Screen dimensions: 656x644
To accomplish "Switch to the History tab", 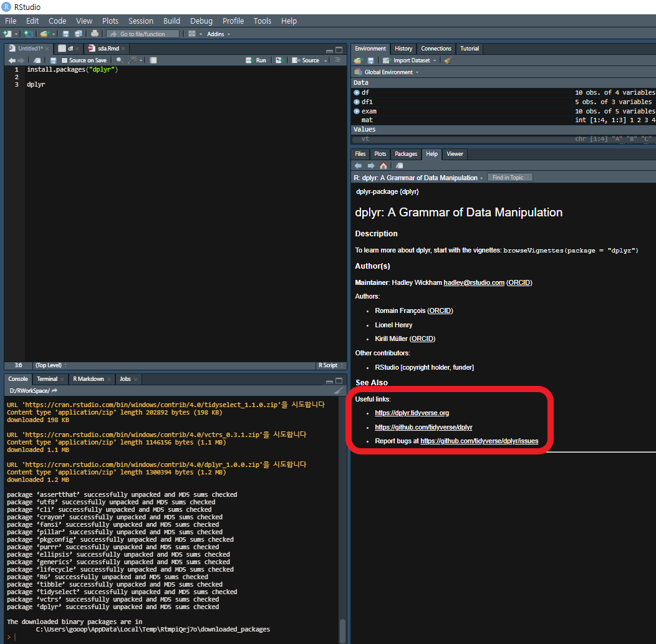I will [x=403, y=49].
